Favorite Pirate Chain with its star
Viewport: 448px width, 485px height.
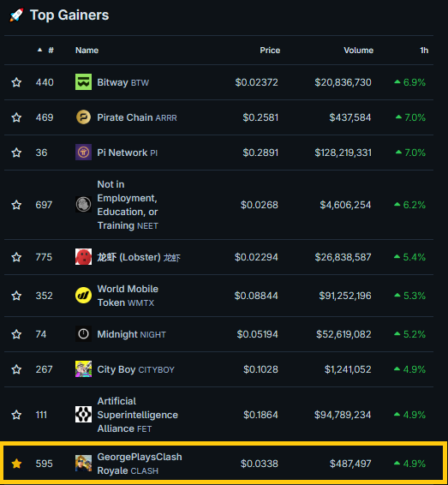click(16, 117)
